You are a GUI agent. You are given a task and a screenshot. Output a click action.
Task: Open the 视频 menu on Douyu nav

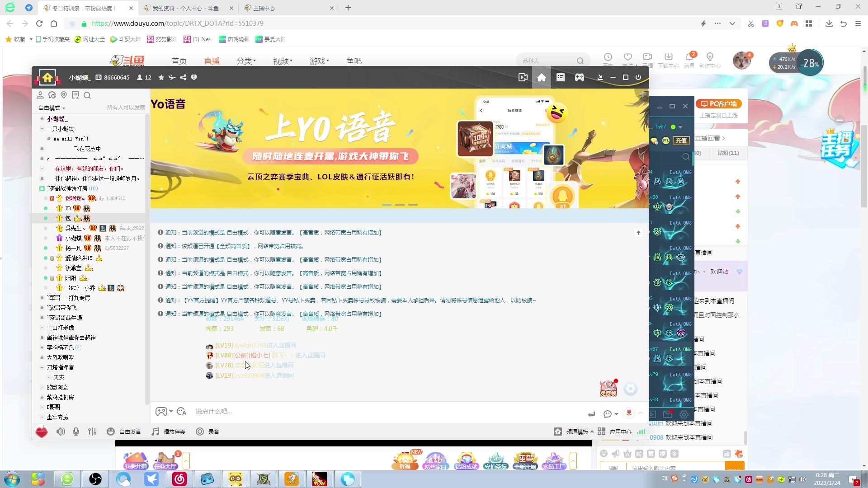283,61
